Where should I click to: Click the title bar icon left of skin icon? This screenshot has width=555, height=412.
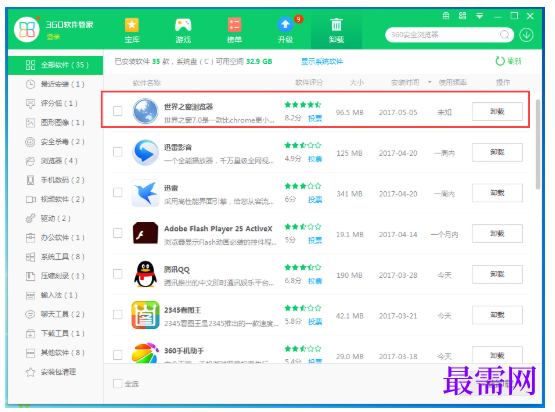(x=446, y=16)
